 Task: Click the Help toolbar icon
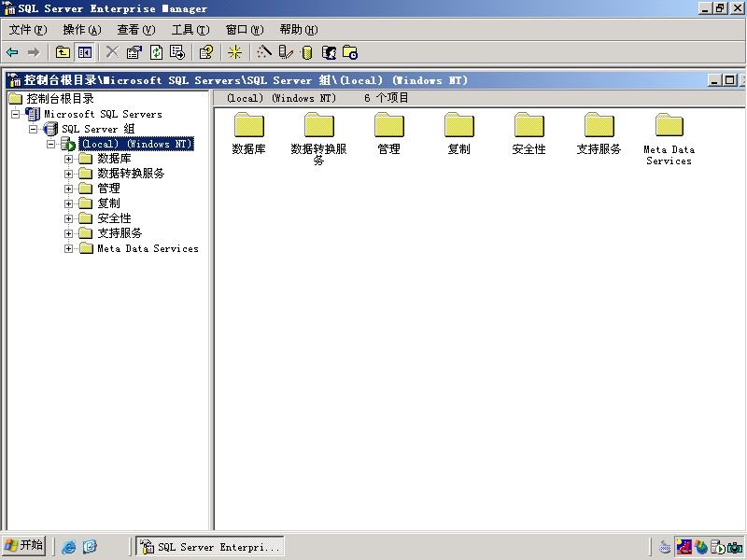pos(205,52)
